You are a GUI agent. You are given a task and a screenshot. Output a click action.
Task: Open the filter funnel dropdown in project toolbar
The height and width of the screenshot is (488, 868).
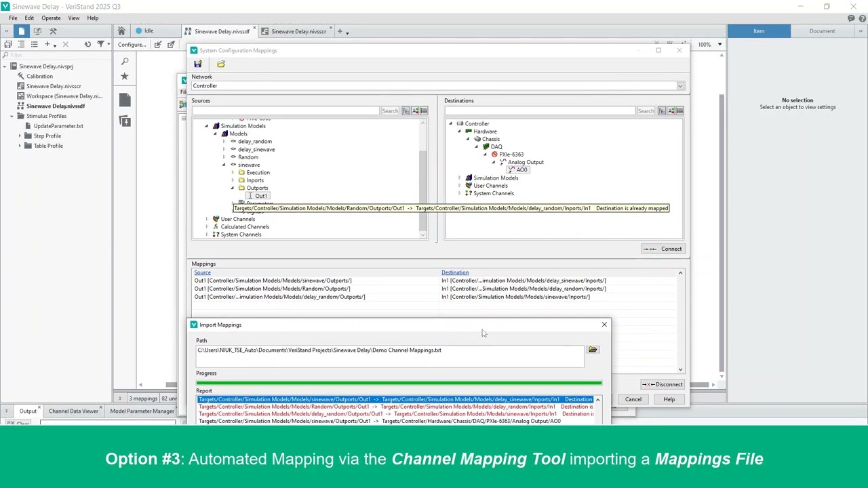pos(103,45)
